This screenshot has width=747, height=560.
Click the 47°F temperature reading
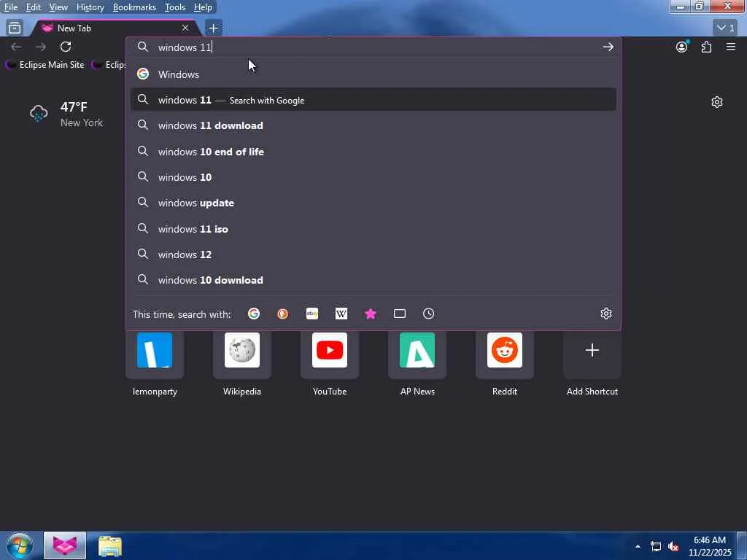click(x=74, y=106)
